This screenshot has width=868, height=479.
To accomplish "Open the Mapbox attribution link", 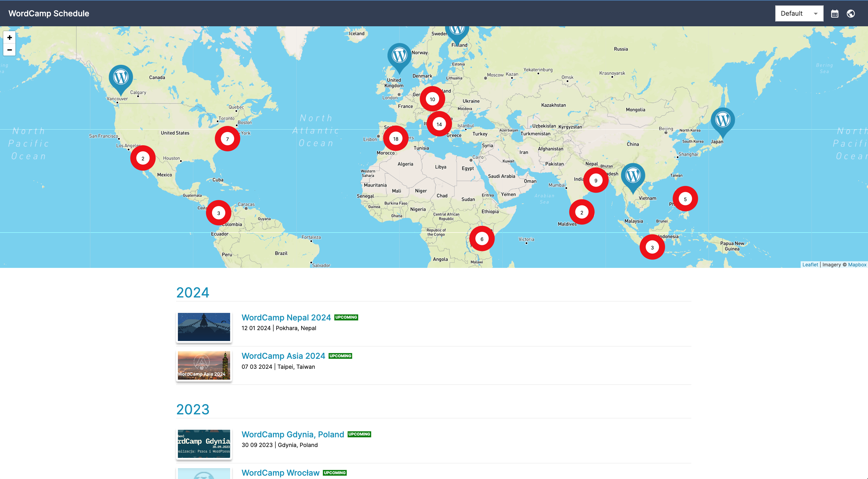I will 857,265.
